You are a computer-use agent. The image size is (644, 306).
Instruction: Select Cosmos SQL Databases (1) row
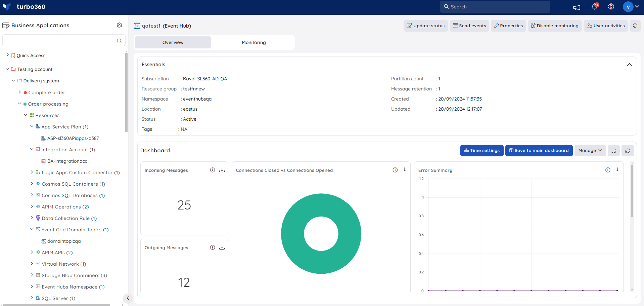71,195
